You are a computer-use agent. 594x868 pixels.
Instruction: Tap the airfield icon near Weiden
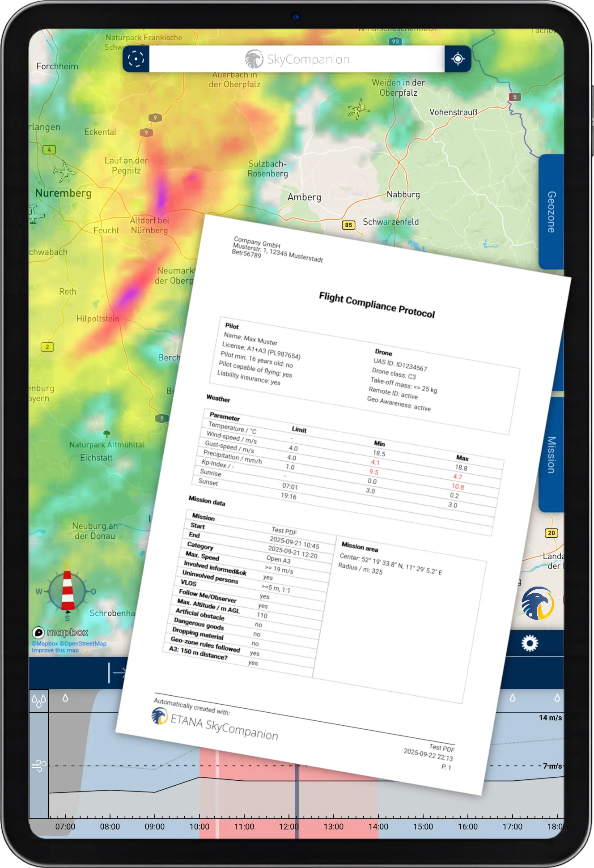pyautogui.click(x=359, y=109)
